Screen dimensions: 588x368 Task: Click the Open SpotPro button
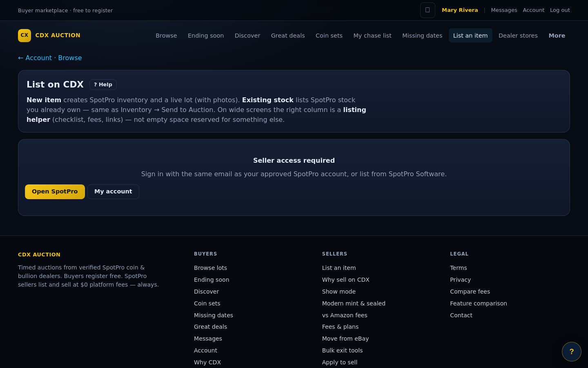tap(55, 192)
